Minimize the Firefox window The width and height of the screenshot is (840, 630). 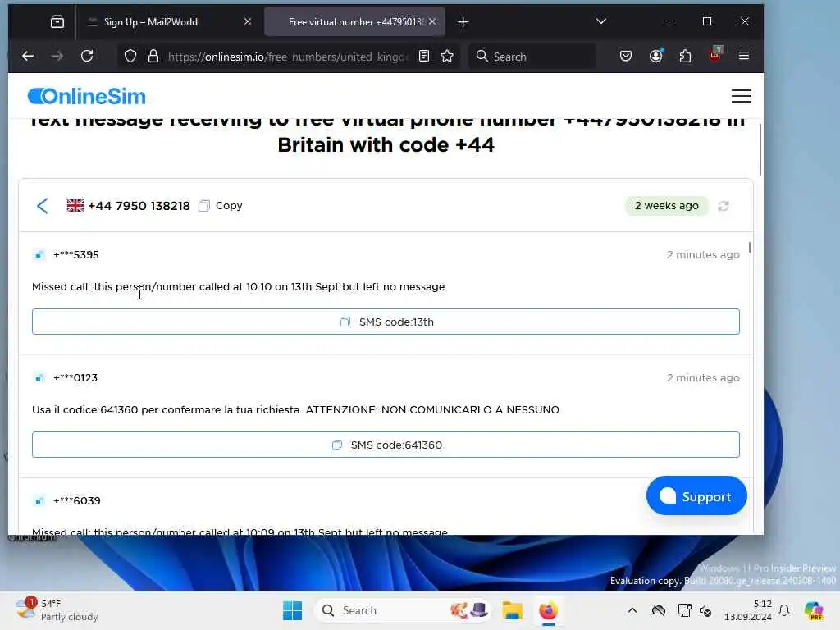click(x=669, y=21)
